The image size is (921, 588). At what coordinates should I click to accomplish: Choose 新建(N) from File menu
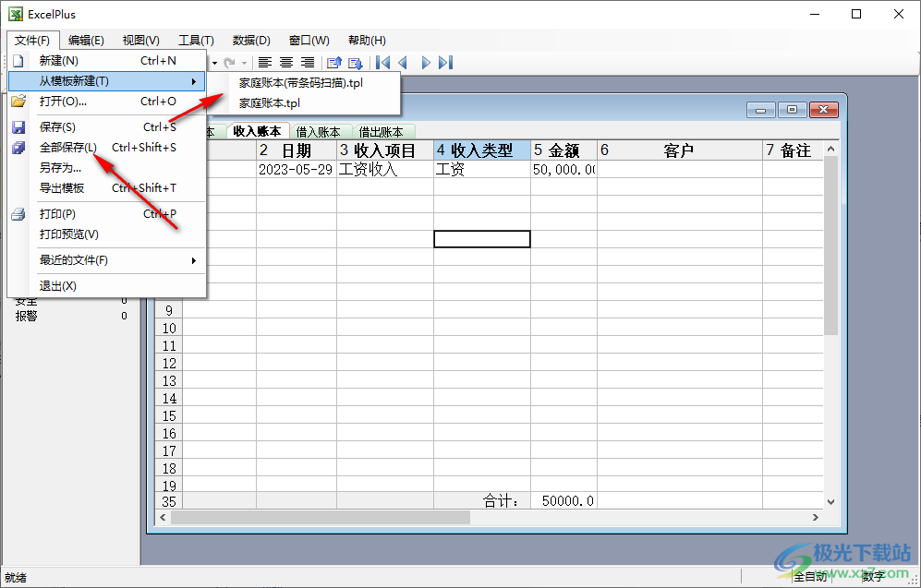coord(106,60)
